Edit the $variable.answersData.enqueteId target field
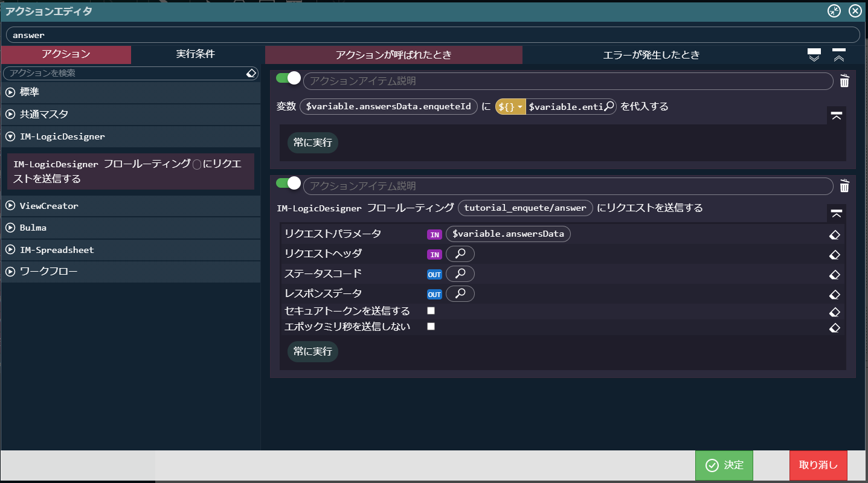868x483 pixels. point(389,106)
